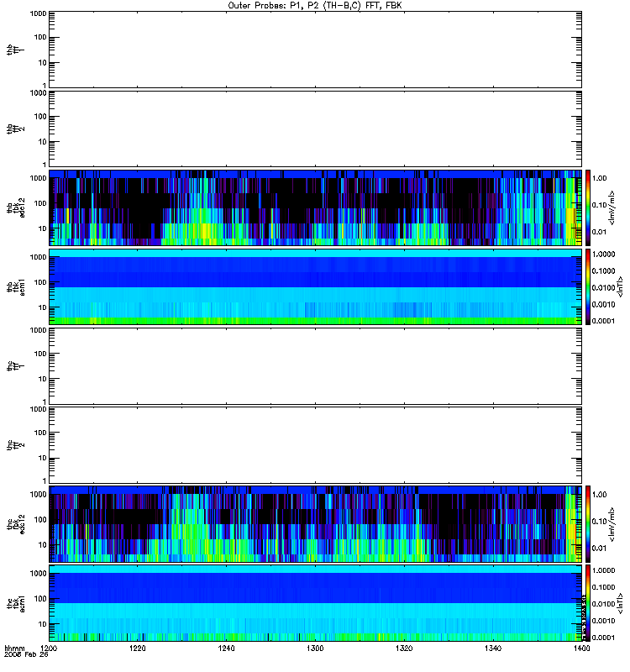Click the '1000' y-axis tick of thb fff 1 panel
This screenshot has height=672, width=630.
click(x=38, y=13)
